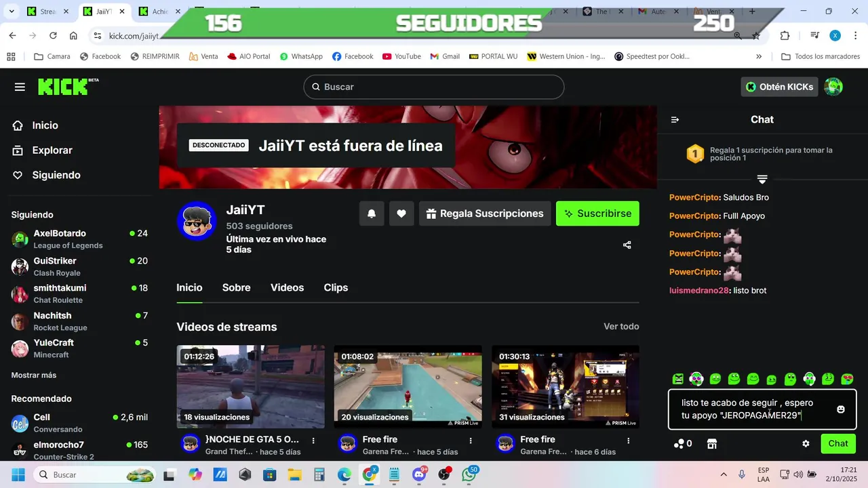Expand Mostrar más in followed channels
The image size is (868, 488).
tap(34, 375)
